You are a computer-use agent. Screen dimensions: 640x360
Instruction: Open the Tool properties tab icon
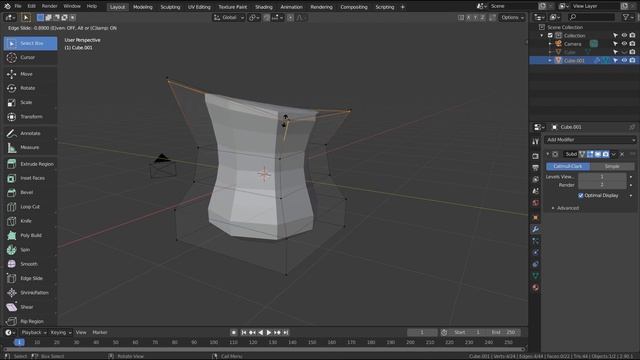point(536,142)
